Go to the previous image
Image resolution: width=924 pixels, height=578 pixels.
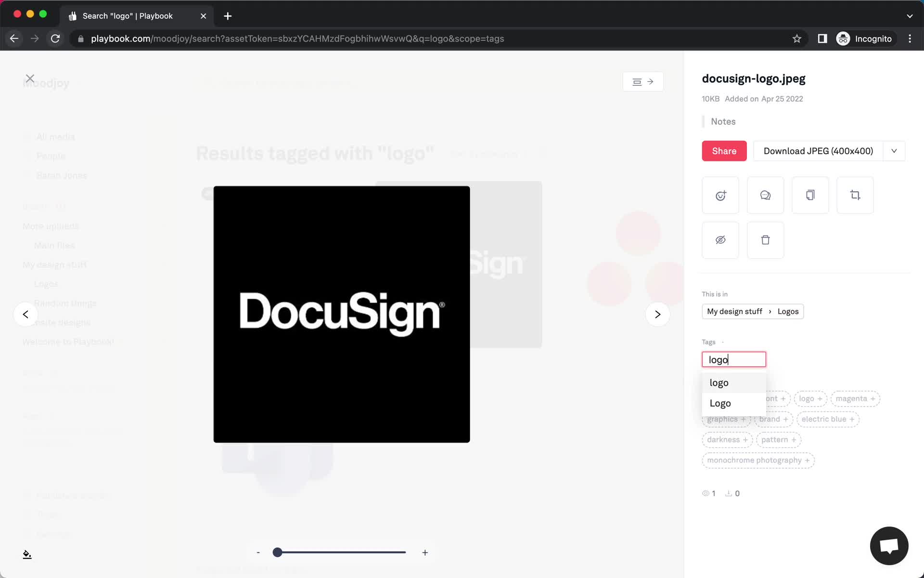26,315
